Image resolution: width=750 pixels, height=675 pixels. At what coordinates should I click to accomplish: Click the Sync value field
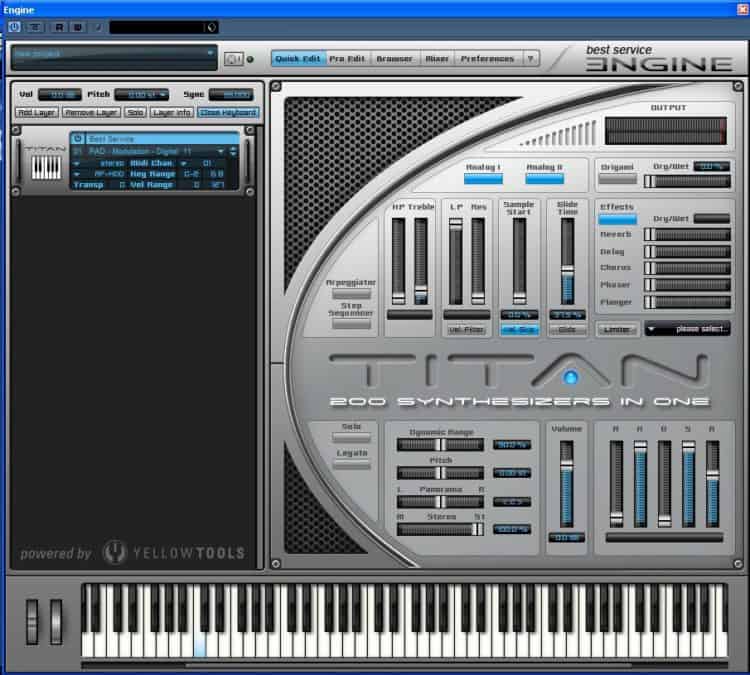(231, 95)
